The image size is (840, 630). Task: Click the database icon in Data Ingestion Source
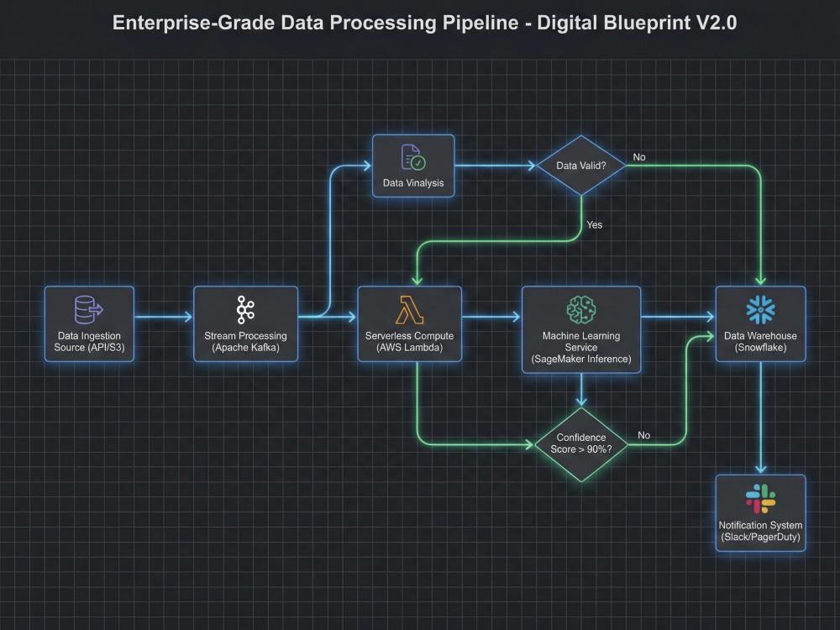tap(89, 310)
